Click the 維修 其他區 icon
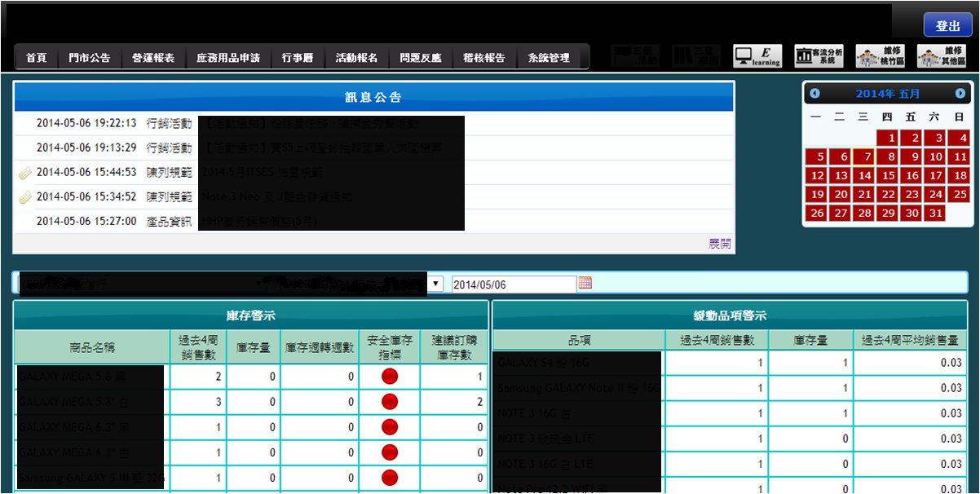Image resolution: width=980 pixels, height=494 pixels. pyautogui.click(x=941, y=56)
